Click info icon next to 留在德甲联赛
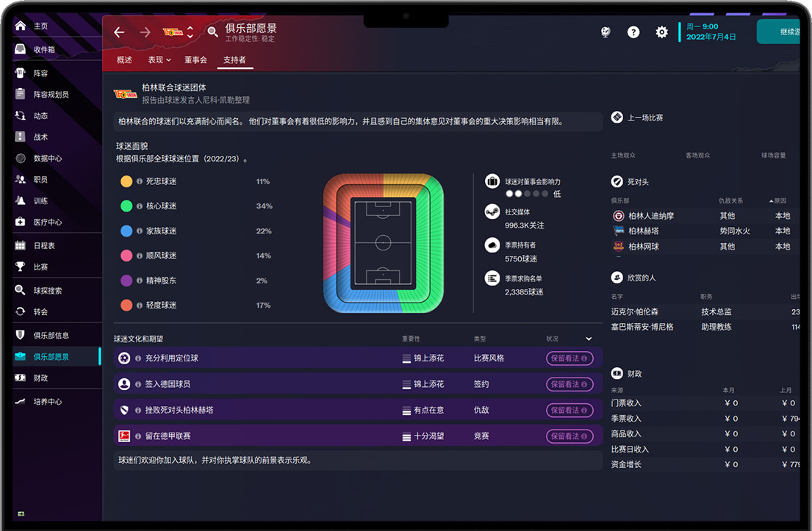 pos(585,436)
